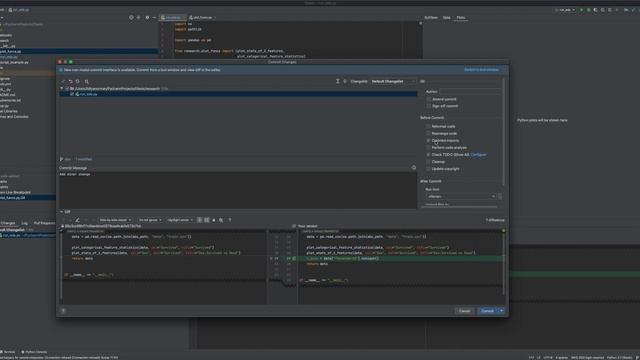Open the run configuration dropdown in main toolbar
The image size is (640, 360).
pos(565,10)
